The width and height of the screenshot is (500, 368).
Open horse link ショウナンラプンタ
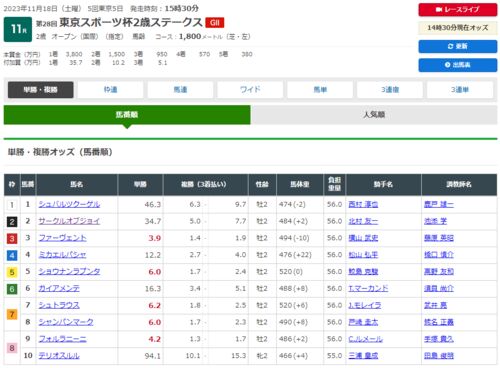click(69, 272)
